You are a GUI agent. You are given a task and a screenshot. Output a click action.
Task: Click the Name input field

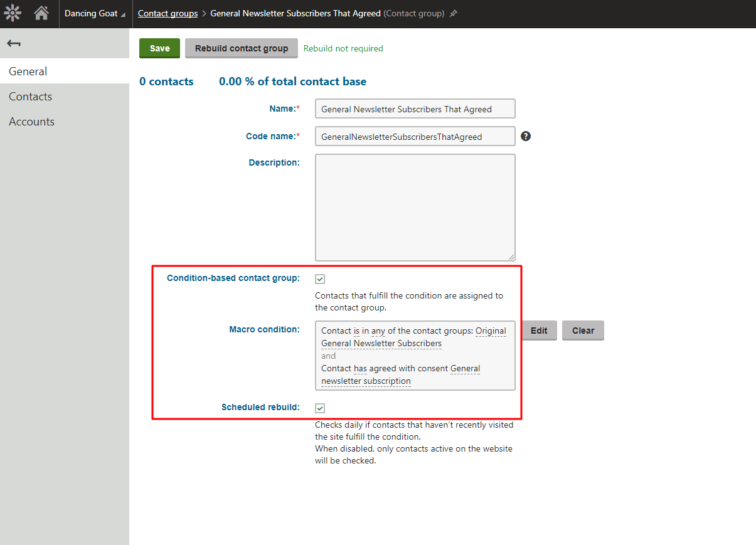(x=415, y=108)
